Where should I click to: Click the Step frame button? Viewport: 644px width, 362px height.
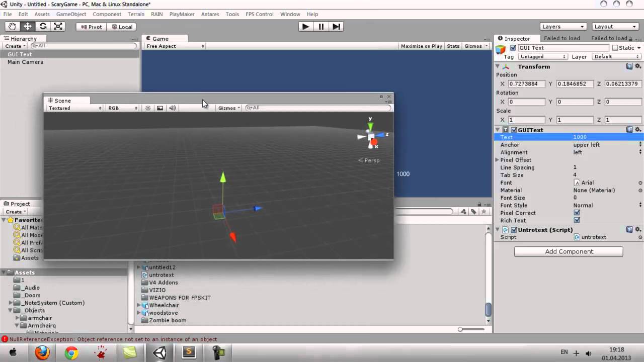point(337,27)
